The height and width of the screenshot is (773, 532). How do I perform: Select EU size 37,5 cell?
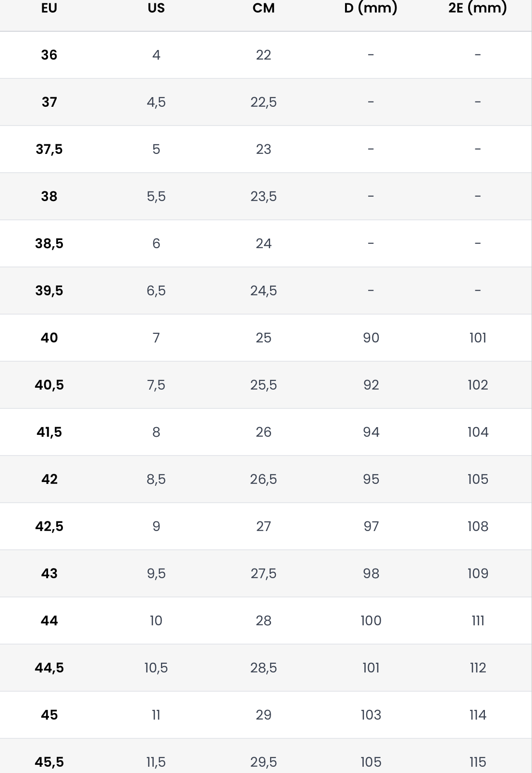point(49,149)
